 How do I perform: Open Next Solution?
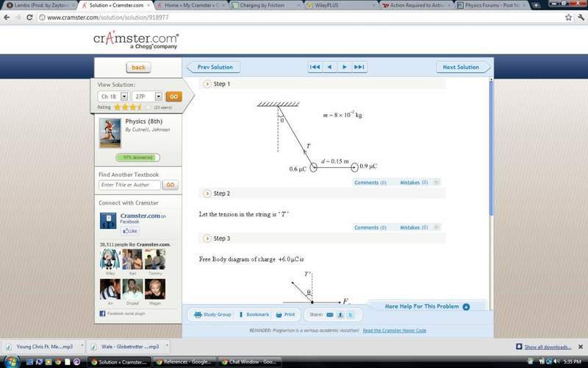463,67
